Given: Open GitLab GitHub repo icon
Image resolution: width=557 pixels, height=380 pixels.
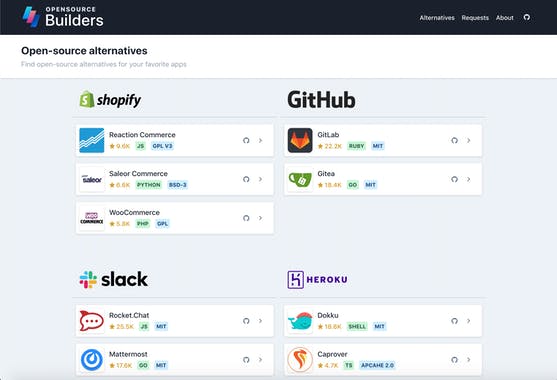Looking at the screenshot, I should tap(454, 140).
